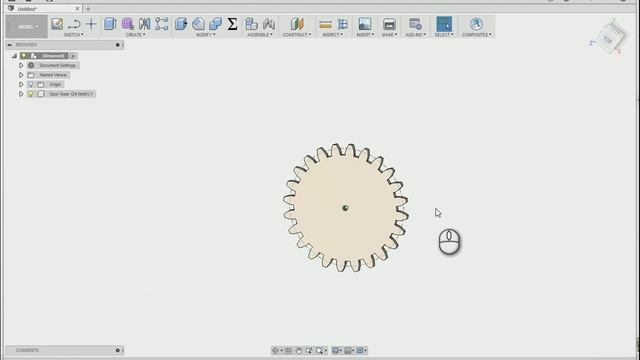Open the ASSEMBLE menu dropdown
This screenshot has height=360, width=640.
pyautogui.click(x=260, y=35)
